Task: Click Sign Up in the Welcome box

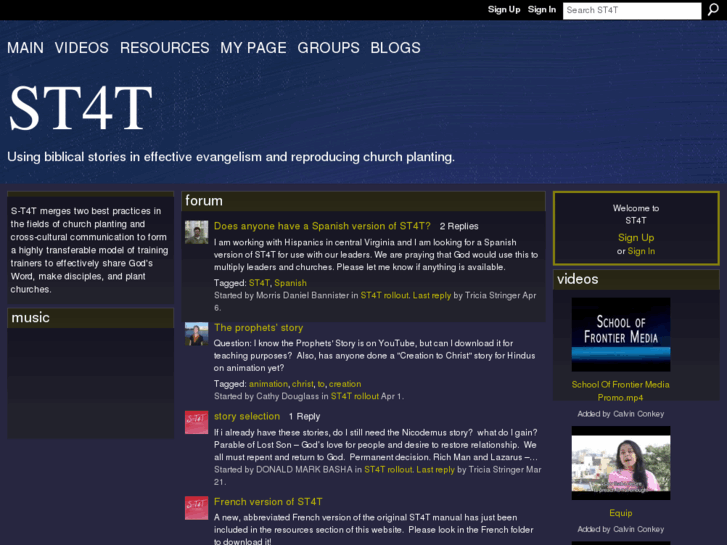Action: click(x=636, y=237)
